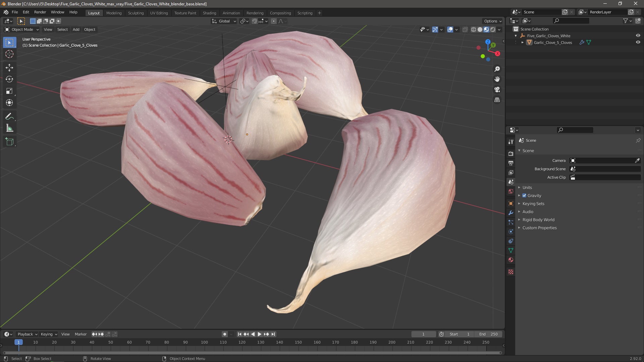Expand the Units panel
Image resolution: width=644 pixels, height=362 pixels.
click(x=527, y=188)
